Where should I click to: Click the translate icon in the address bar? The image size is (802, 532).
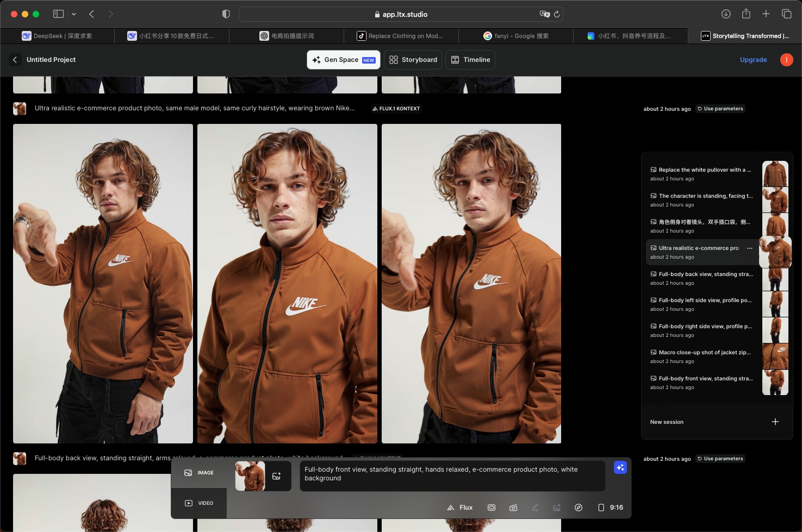544,14
